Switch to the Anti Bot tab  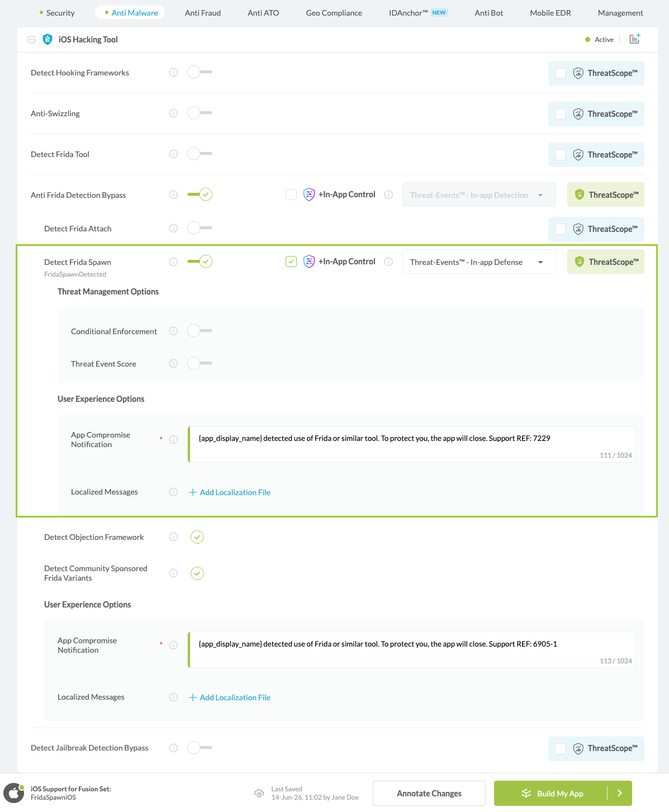[489, 12]
